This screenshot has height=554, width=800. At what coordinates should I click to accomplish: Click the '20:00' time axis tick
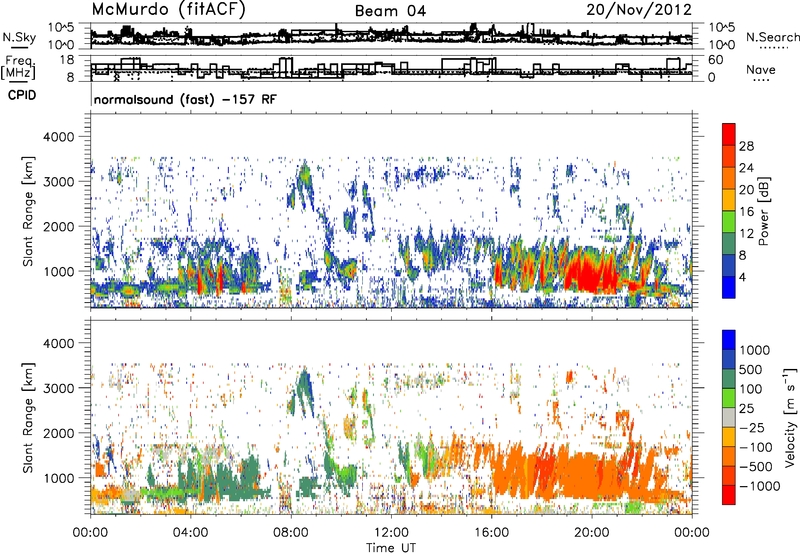pos(591,533)
